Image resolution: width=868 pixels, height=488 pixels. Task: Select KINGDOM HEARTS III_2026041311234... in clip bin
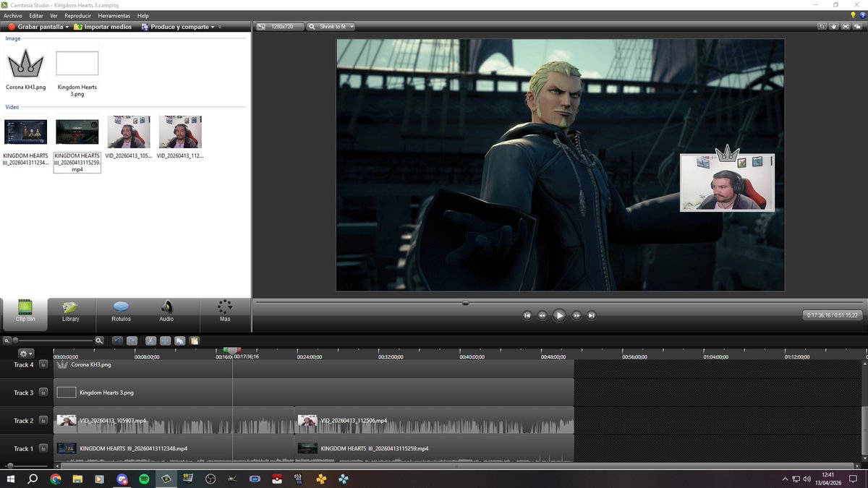pyautogui.click(x=25, y=132)
